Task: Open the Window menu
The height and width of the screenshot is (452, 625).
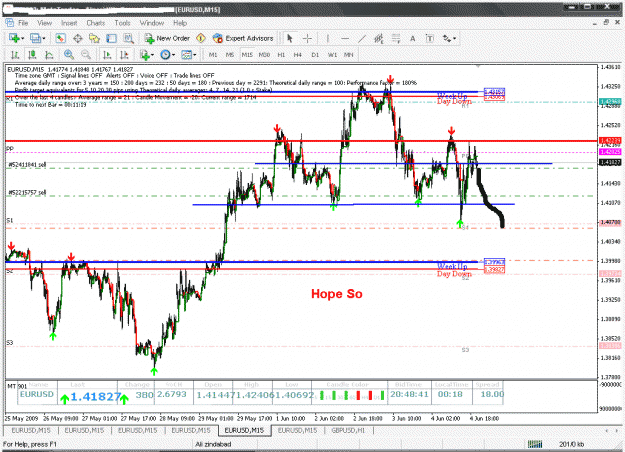Action: 152,23
